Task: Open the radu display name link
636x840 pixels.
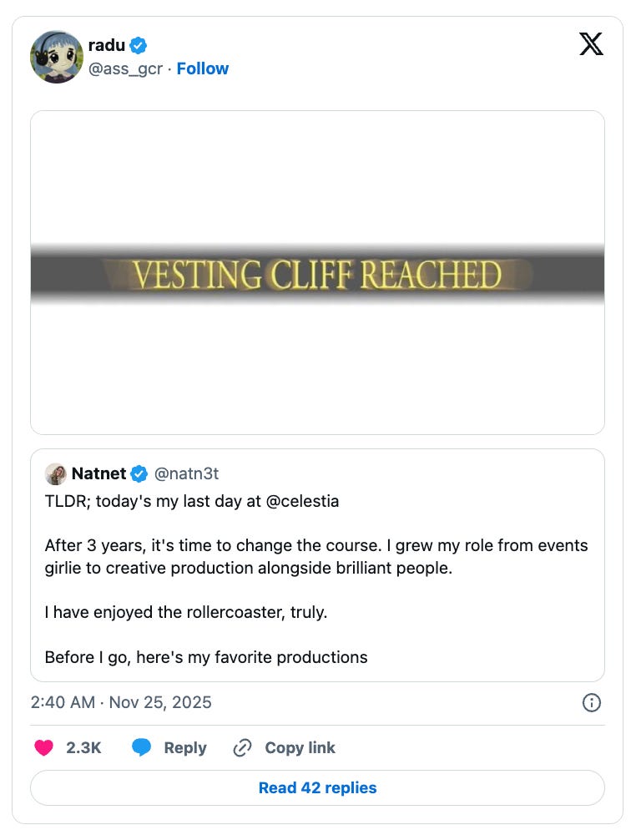Action: [x=106, y=45]
